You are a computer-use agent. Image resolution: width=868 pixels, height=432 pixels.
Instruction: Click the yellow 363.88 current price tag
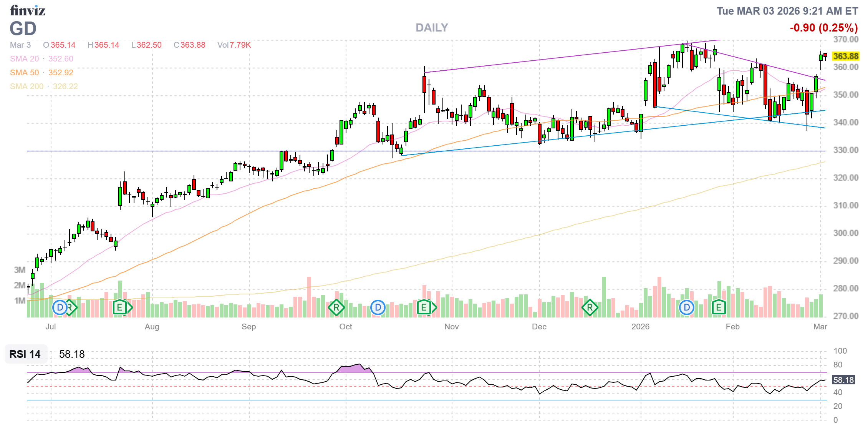[x=845, y=56]
